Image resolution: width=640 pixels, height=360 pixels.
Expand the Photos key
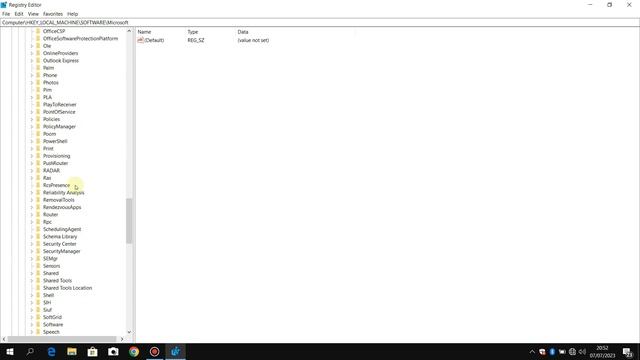[x=32, y=82]
